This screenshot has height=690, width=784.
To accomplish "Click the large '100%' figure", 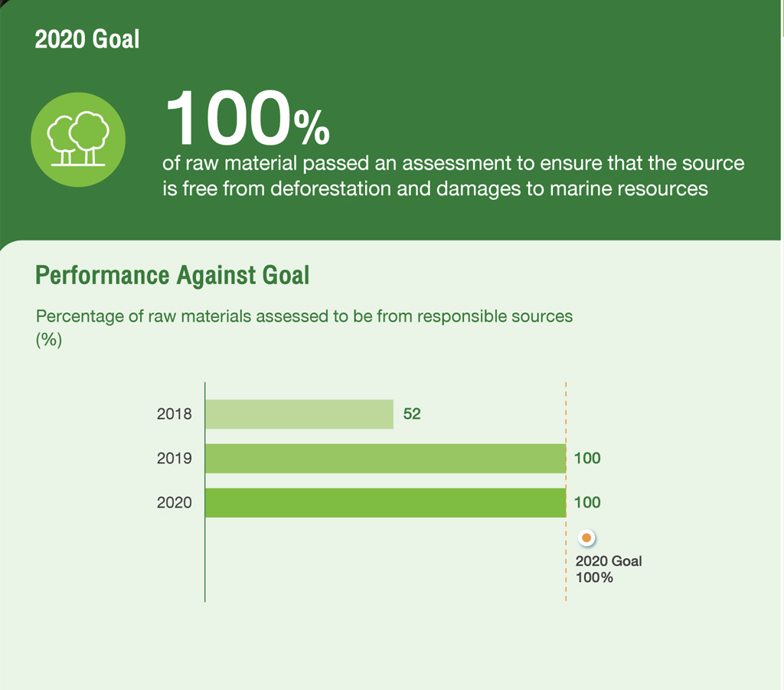I will click(x=247, y=118).
